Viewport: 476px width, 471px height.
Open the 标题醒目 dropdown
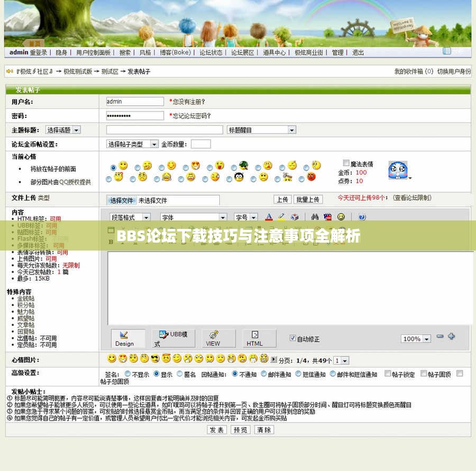point(261,130)
